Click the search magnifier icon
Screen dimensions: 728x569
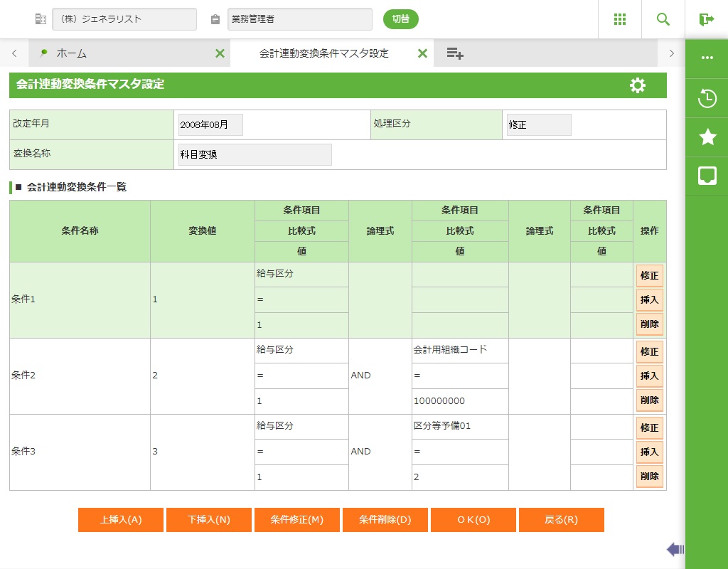[663, 19]
